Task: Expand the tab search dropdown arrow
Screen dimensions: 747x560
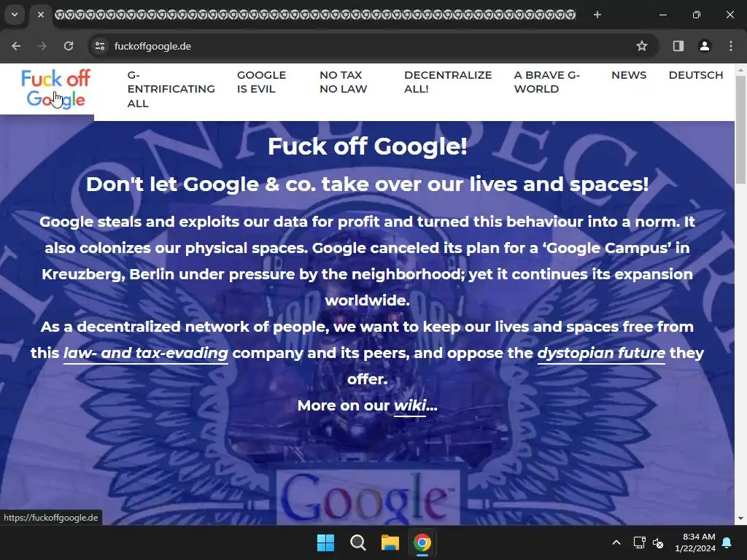Action: 15,15
